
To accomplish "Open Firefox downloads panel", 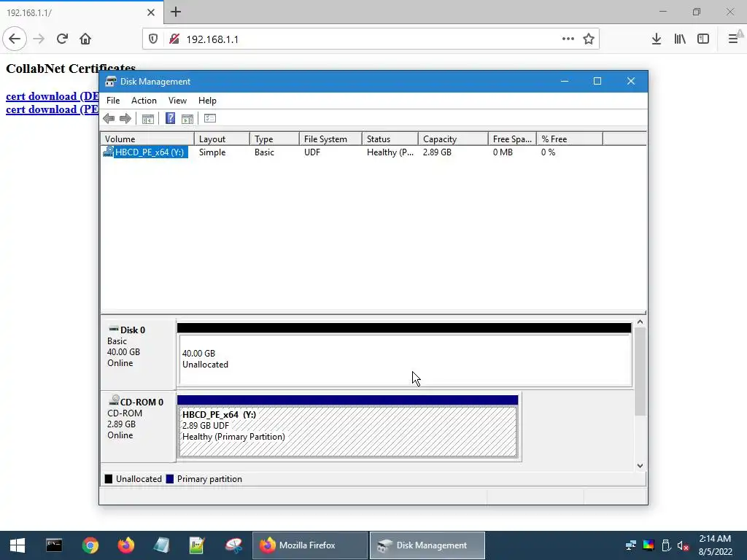I will tap(657, 39).
